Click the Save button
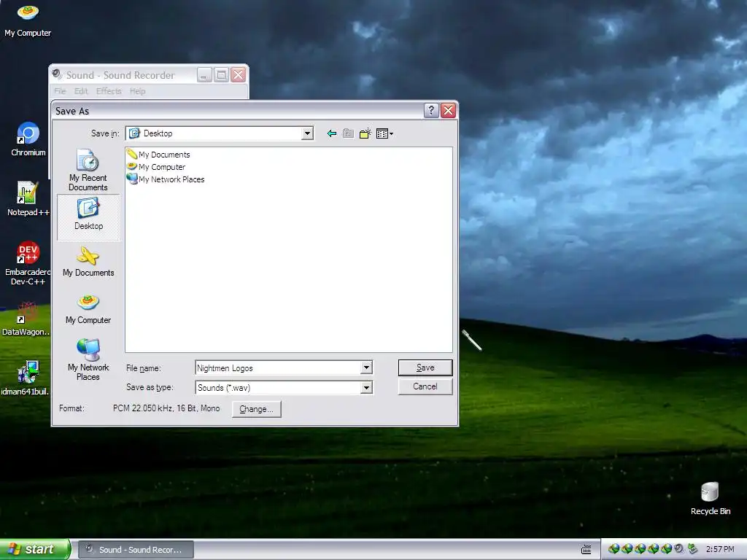 (425, 367)
